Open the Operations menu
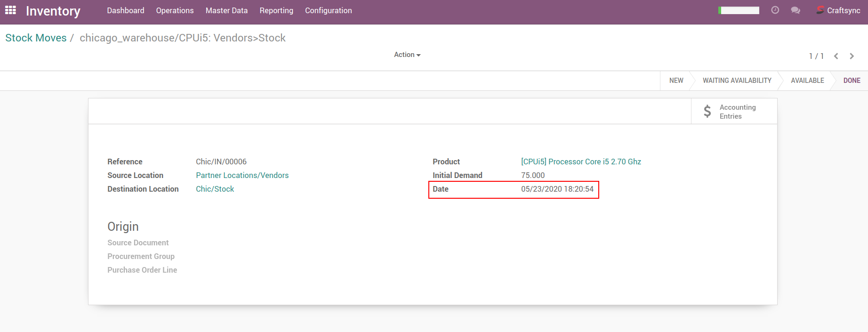 click(175, 10)
